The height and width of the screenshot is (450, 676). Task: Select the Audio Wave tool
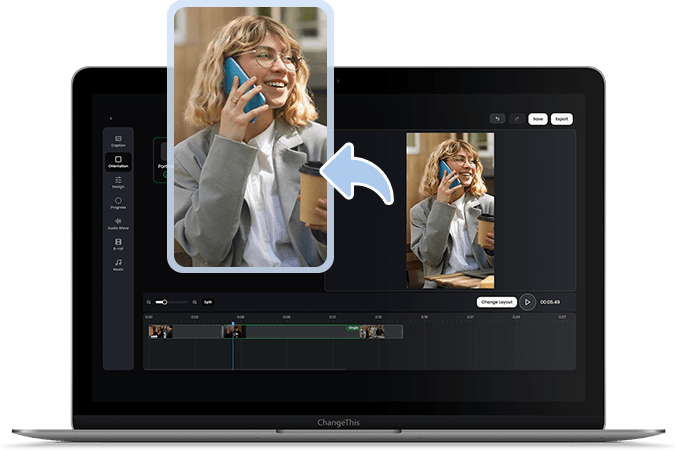coord(118,223)
